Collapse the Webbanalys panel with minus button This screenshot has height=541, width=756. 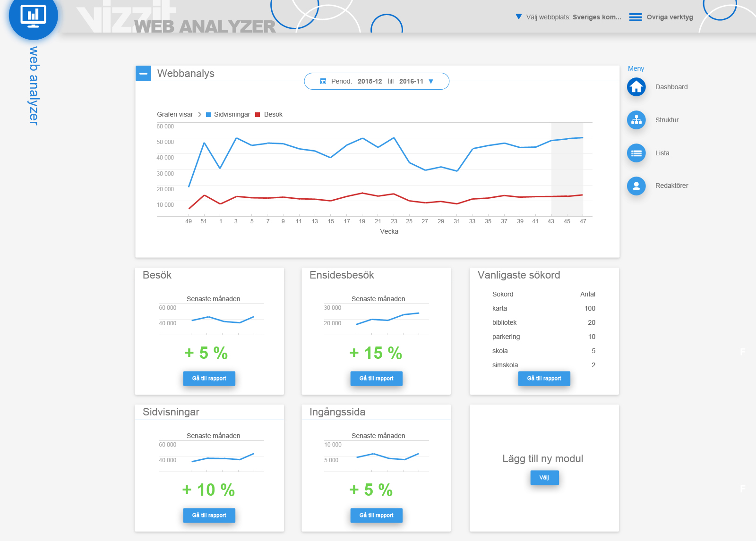[143, 73]
